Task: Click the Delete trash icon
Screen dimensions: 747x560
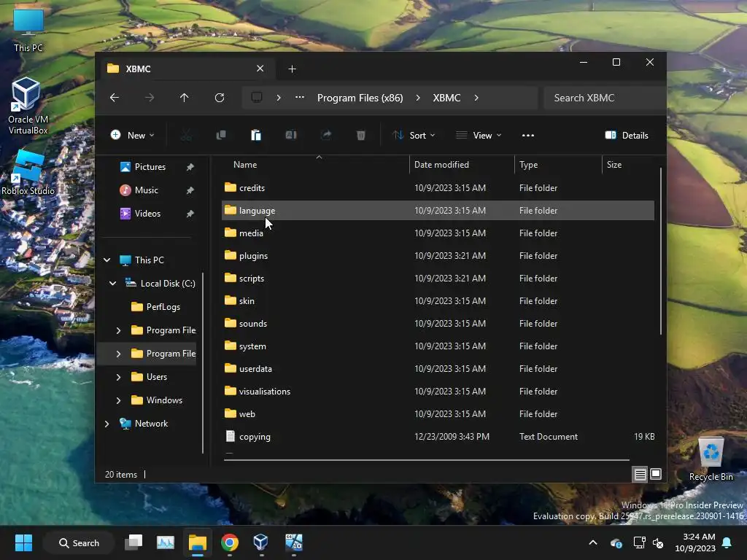Action: 360,135
